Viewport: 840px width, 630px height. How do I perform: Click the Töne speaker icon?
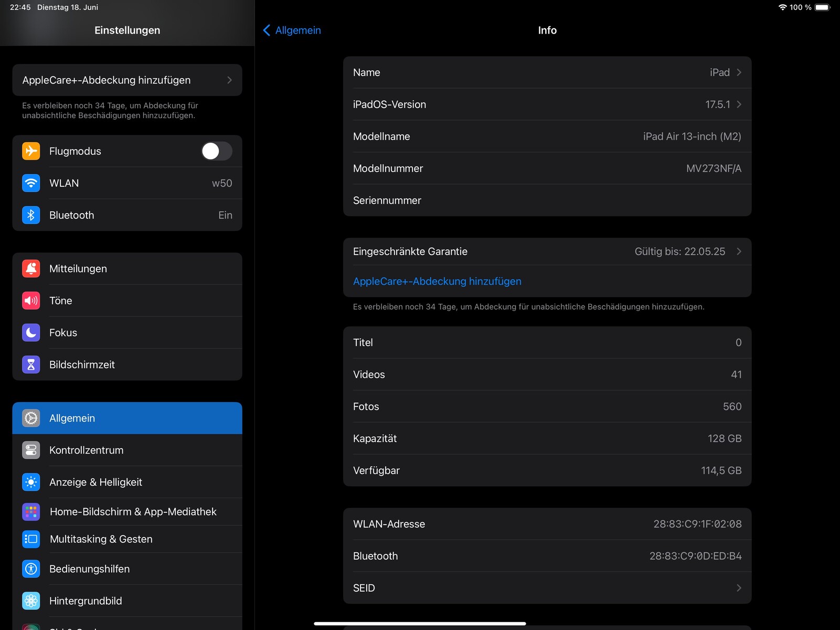tap(31, 301)
